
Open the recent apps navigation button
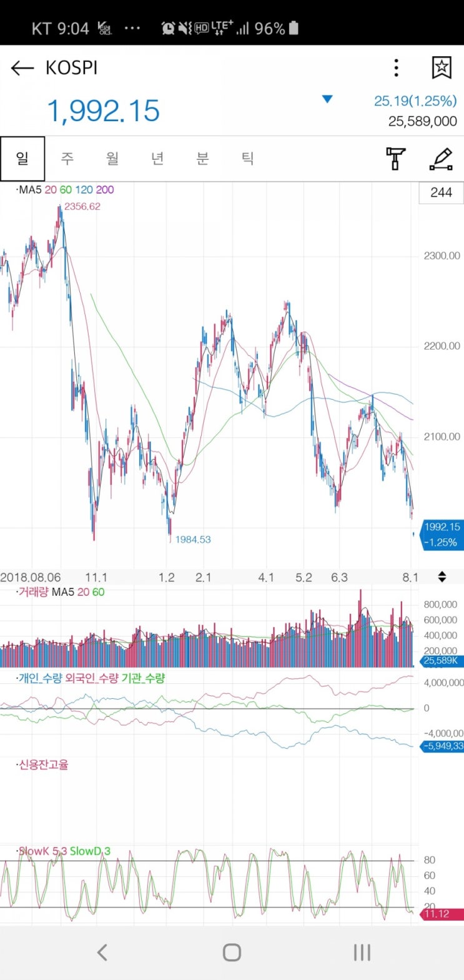click(x=362, y=952)
